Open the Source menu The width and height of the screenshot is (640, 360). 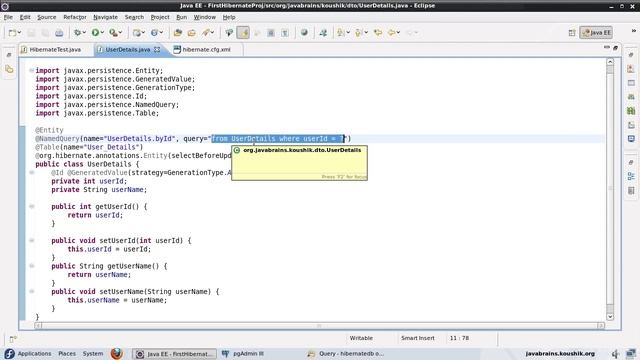click(47, 17)
